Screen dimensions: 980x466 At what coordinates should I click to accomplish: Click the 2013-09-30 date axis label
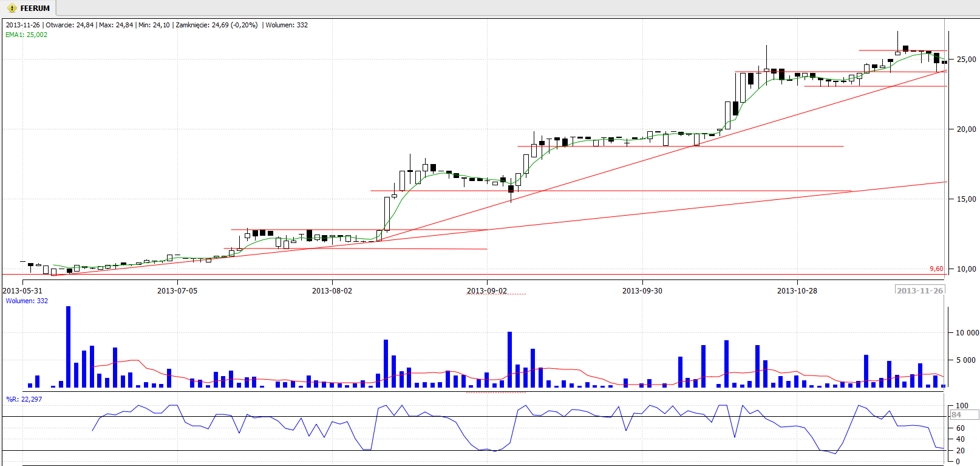click(642, 291)
